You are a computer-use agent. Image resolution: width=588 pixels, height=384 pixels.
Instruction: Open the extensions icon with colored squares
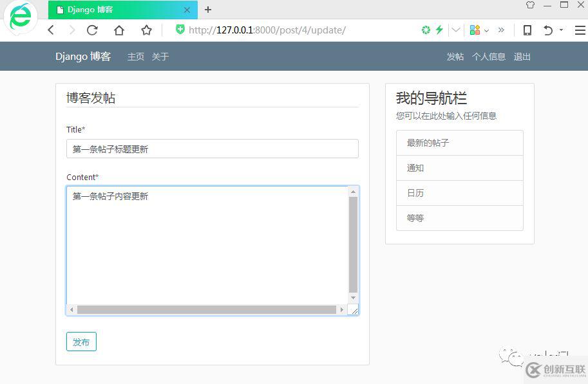pyautogui.click(x=474, y=30)
